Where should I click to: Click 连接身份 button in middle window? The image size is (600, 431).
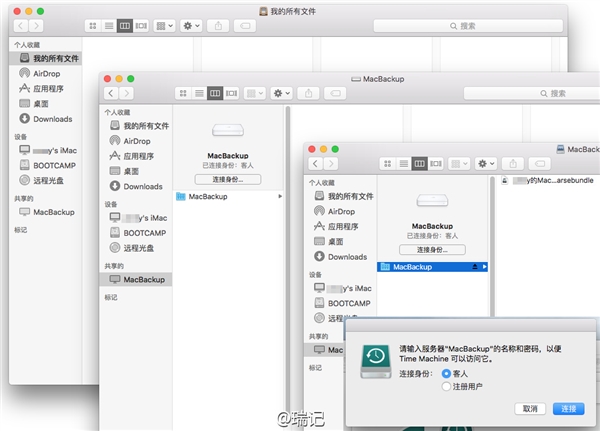click(228, 179)
